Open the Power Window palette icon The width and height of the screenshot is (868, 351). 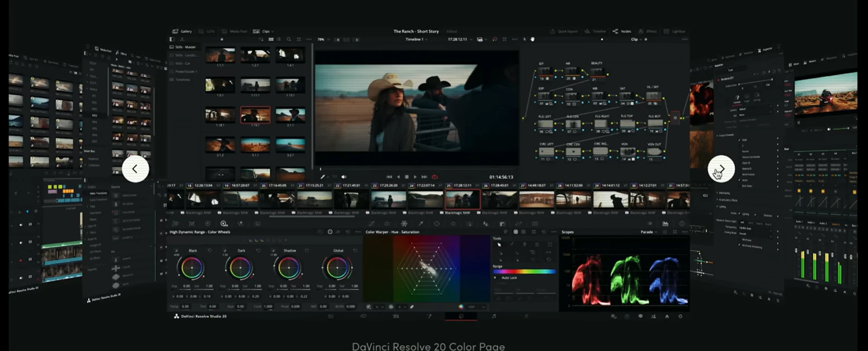point(436,223)
